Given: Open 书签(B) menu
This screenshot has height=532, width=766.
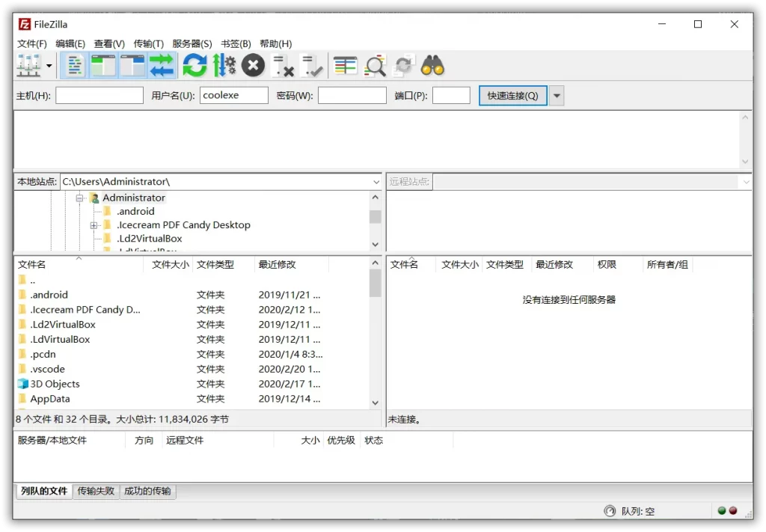Looking at the screenshot, I should click(236, 44).
